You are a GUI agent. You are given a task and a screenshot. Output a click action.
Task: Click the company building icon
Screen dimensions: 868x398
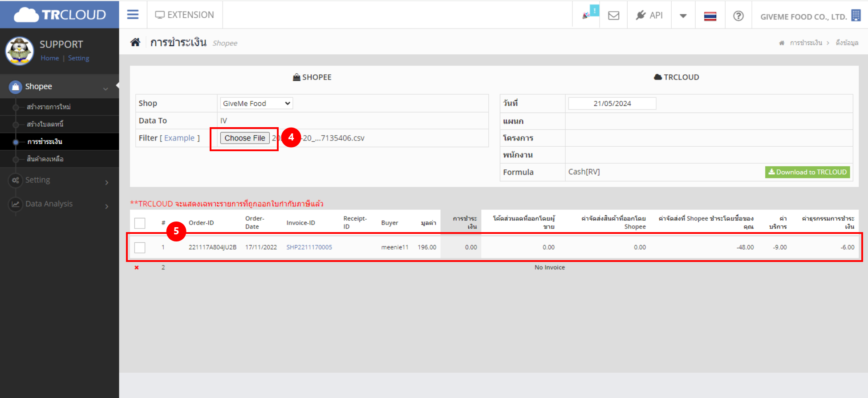pyautogui.click(x=856, y=15)
